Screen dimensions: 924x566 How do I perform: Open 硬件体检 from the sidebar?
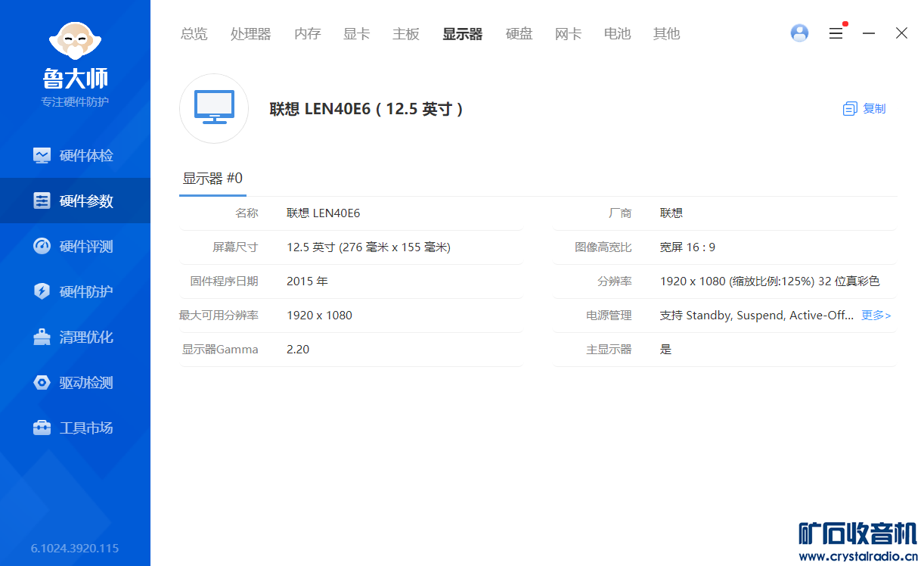click(75, 155)
